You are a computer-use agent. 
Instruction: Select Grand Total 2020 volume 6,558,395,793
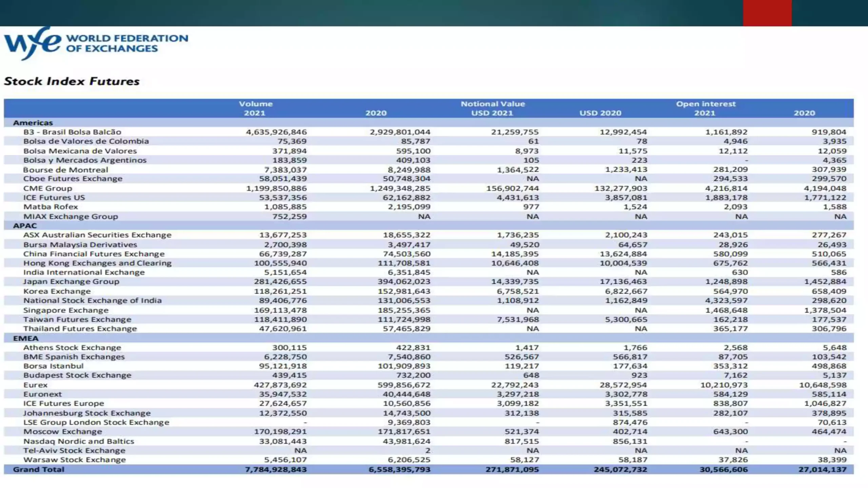coord(399,469)
